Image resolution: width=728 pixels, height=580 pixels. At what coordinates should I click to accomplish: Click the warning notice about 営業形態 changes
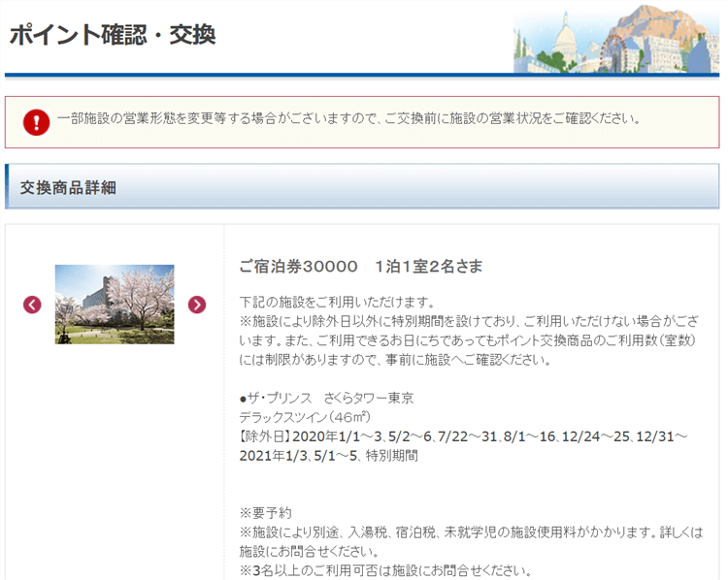coord(349,119)
